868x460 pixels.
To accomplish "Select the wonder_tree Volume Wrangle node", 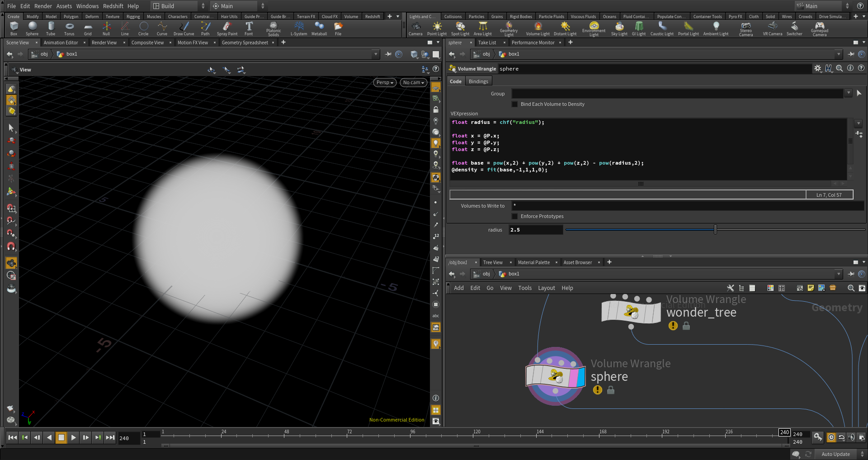I will click(x=631, y=312).
